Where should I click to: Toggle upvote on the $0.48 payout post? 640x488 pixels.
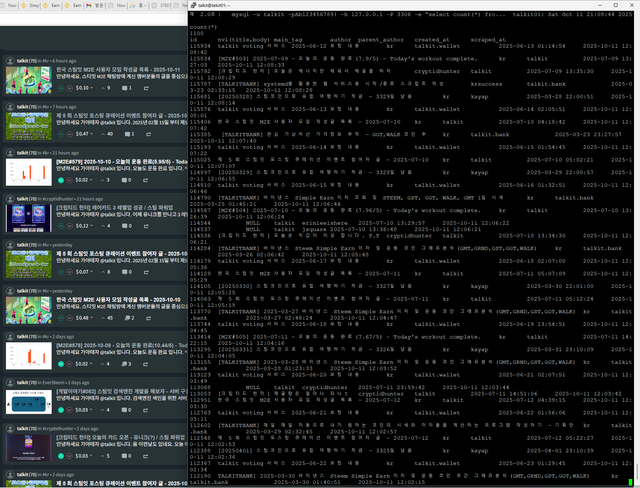pos(61,318)
